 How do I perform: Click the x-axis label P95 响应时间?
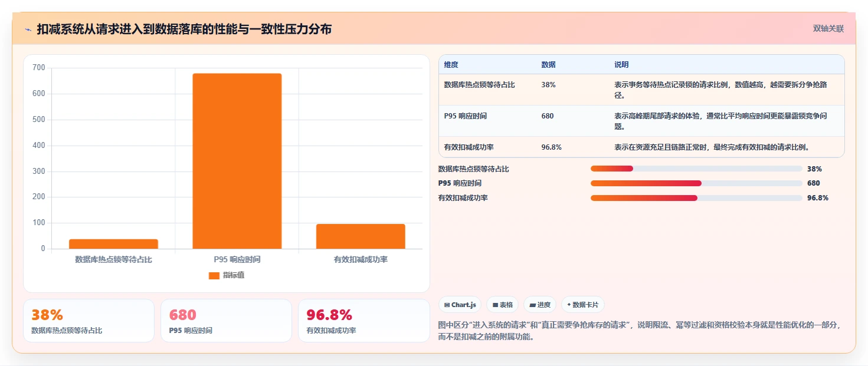237,259
